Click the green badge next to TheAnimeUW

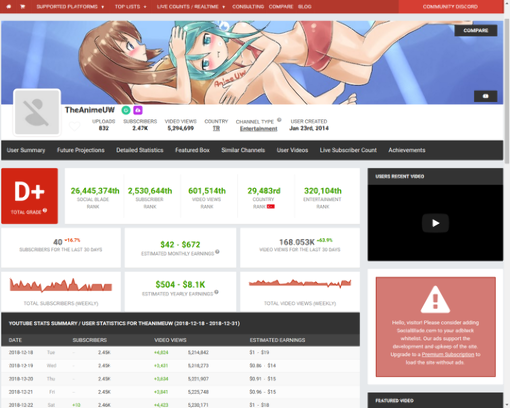[126, 110]
